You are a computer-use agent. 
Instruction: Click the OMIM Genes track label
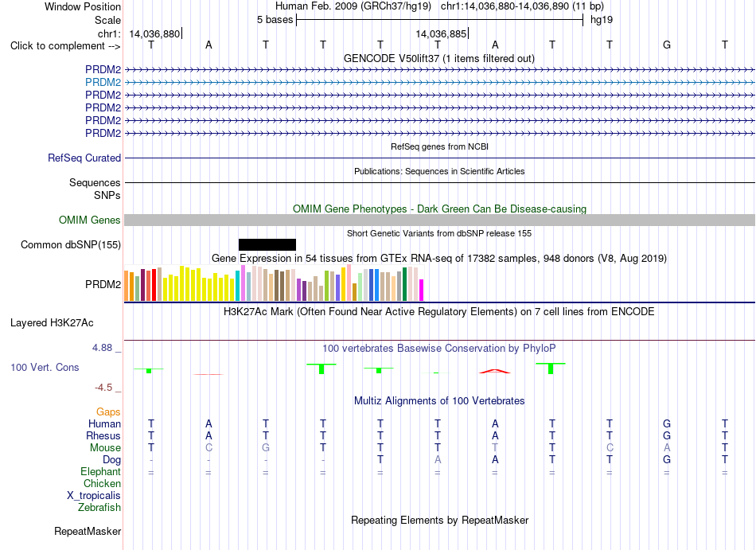(90, 220)
